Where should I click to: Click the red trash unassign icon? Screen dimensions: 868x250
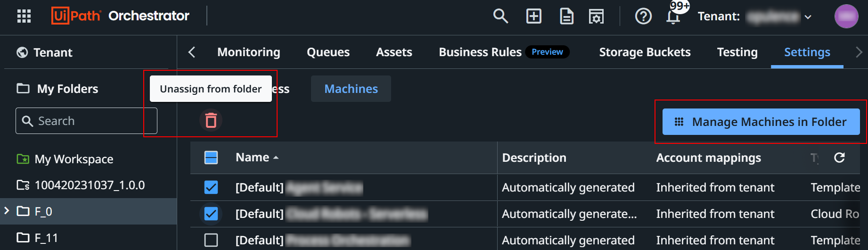[x=211, y=120]
